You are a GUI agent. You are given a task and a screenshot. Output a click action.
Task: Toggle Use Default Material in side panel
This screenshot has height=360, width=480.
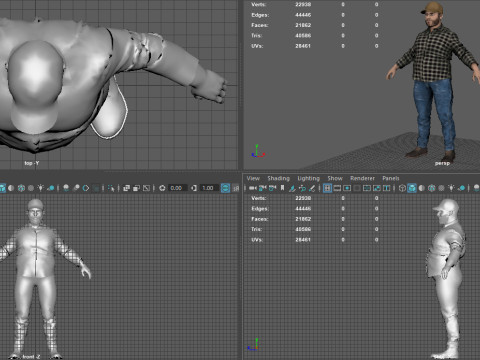[x=422, y=188]
